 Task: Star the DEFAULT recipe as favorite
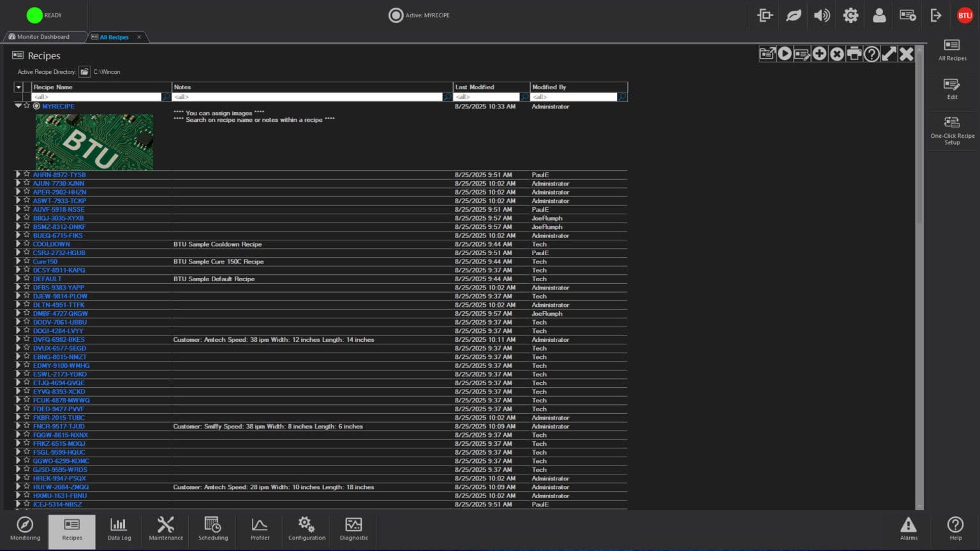coord(27,278)
